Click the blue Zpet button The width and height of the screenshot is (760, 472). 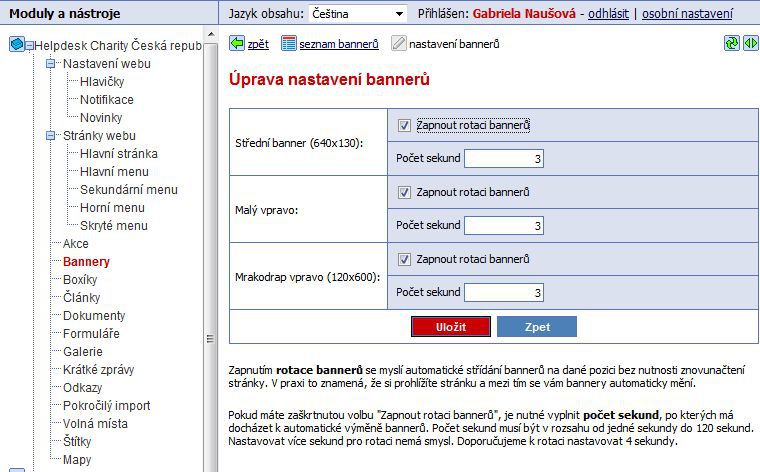click(537, 327)
